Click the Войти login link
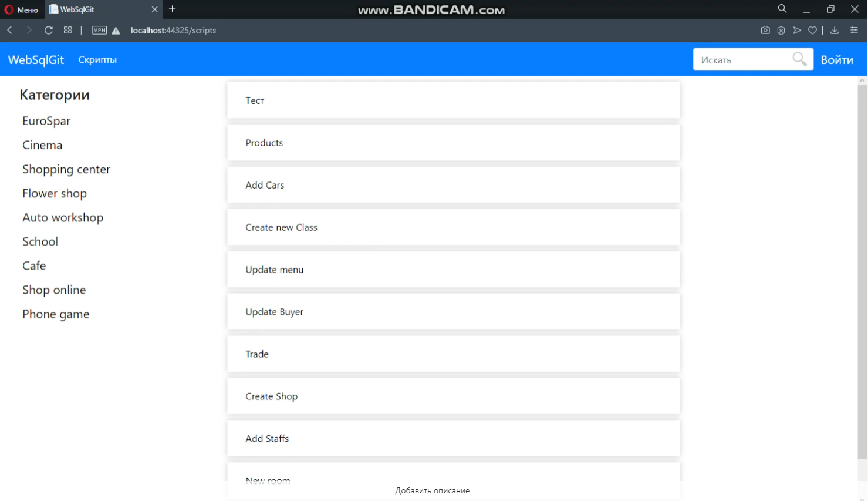The width and height of the screenshot is (868, 501). click(837, 60)
